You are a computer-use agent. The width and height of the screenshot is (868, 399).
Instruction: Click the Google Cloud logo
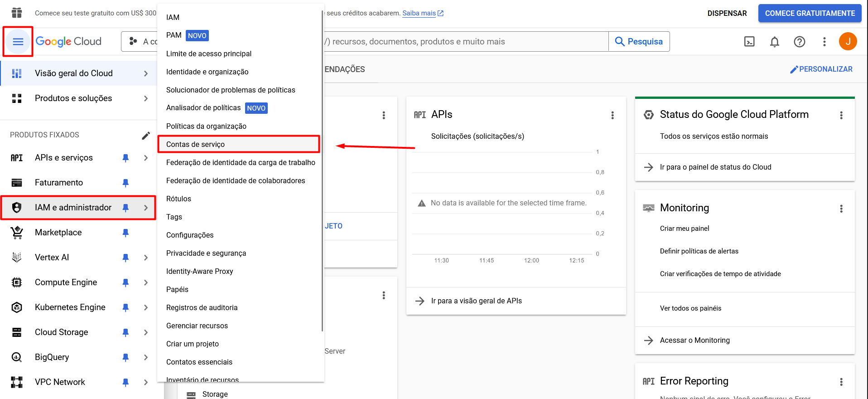pos(68,41)
